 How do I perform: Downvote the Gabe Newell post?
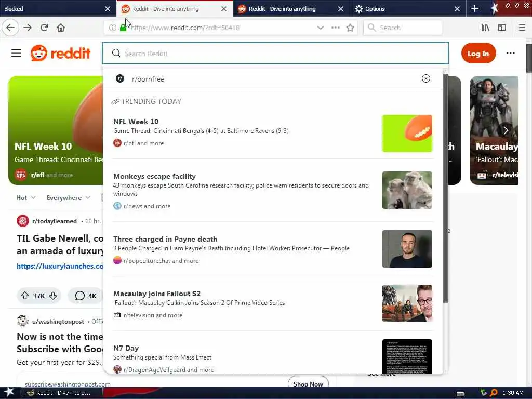(53, 296)
